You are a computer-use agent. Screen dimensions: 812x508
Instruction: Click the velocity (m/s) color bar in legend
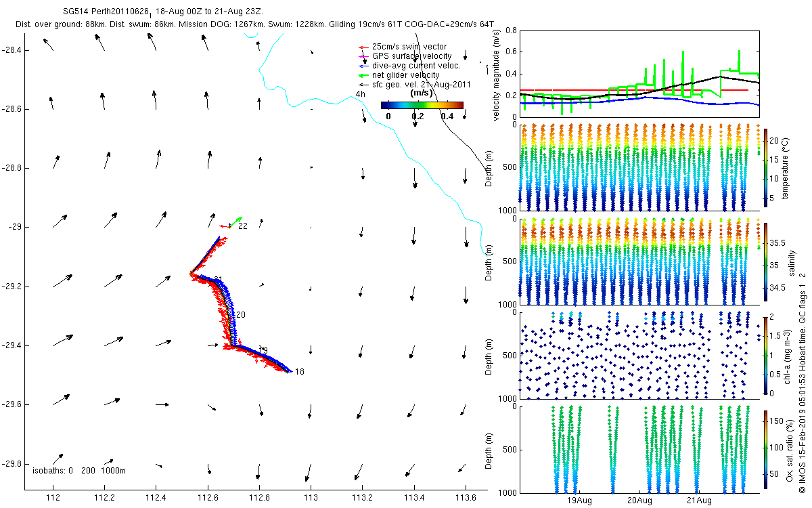pyautogui.click(x=422, y=105)
